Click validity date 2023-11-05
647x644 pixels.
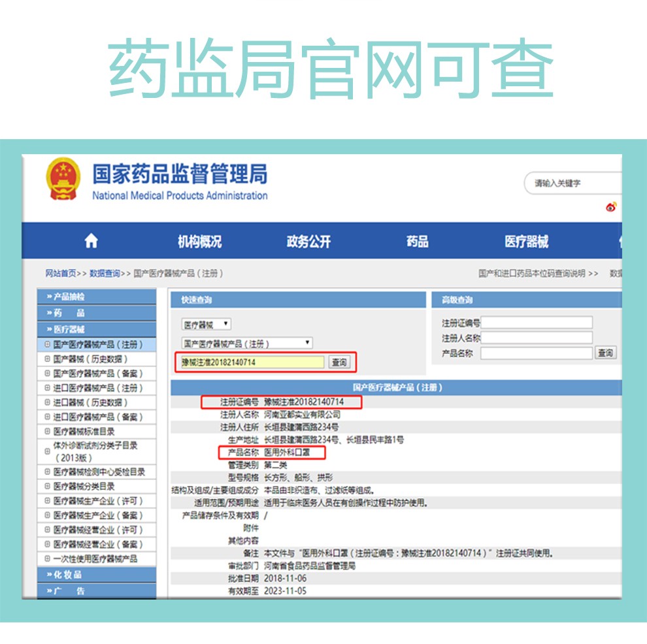pyautogui.click(x=285, y=591)
